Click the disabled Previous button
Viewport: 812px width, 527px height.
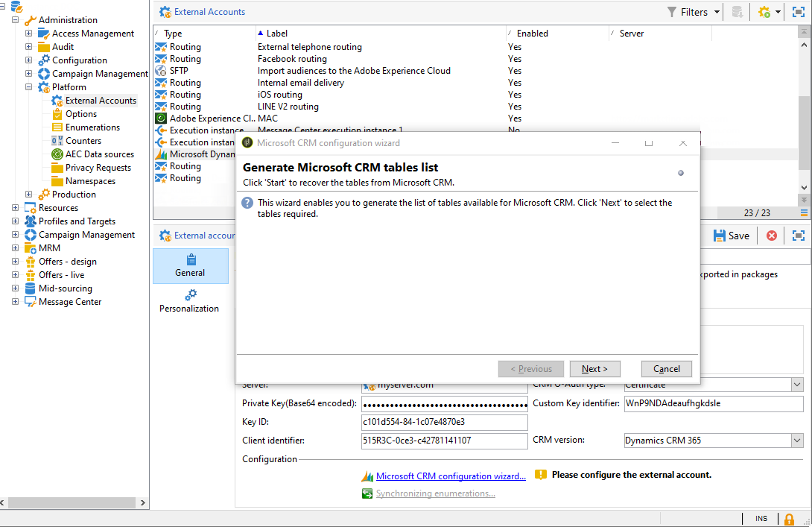tap(531, 369)
